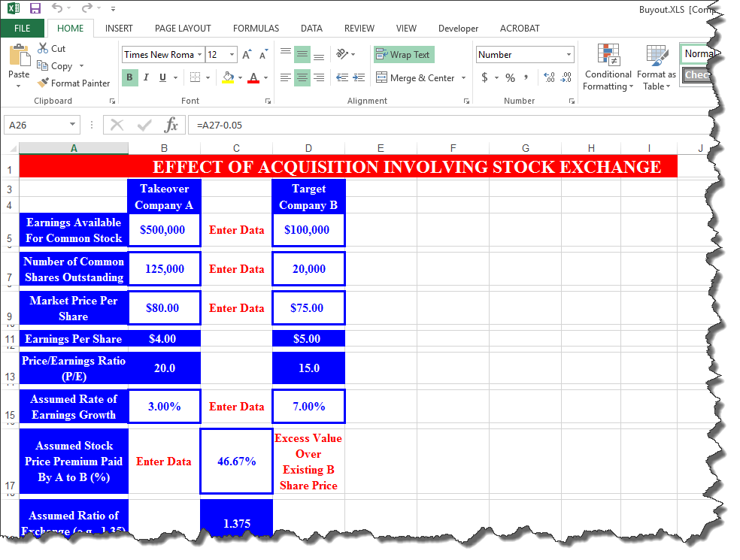The width and height of the screenshot is (740, 560).
Task: Open the font name dropdown
Action: [x=200, y=55]
